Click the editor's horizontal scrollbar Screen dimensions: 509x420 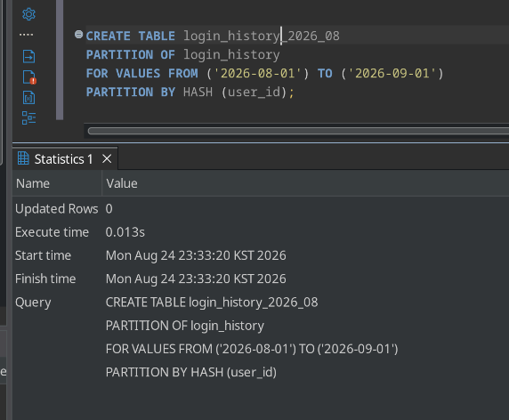pyautogui.click(x=298, y=131)
